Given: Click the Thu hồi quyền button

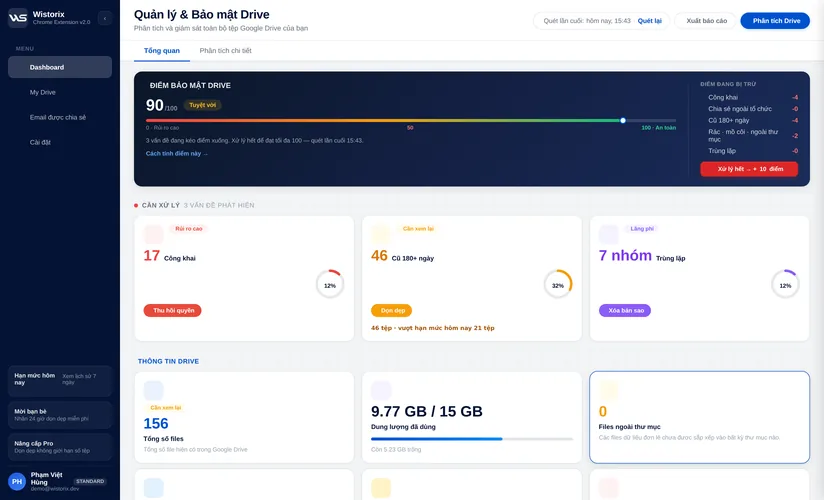Looking at the screenshot, I should coord(172,311).
